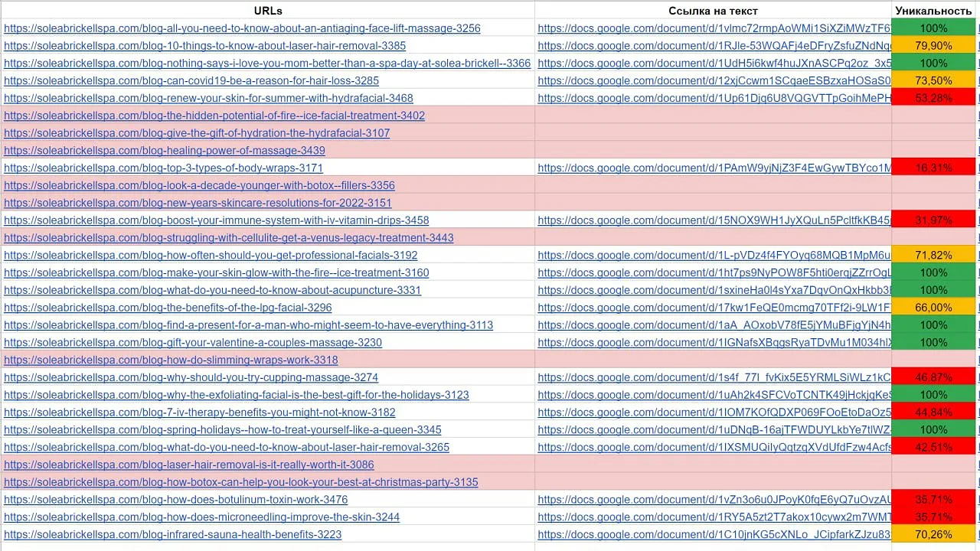980x551 pixels.
Task: Click the healing-power-of-massage blog URL
Action: [x=164, y=151]
